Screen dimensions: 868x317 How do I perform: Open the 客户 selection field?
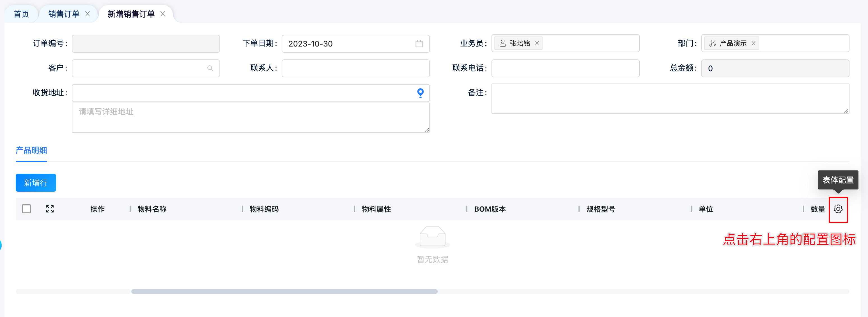[x=138, y=68]
